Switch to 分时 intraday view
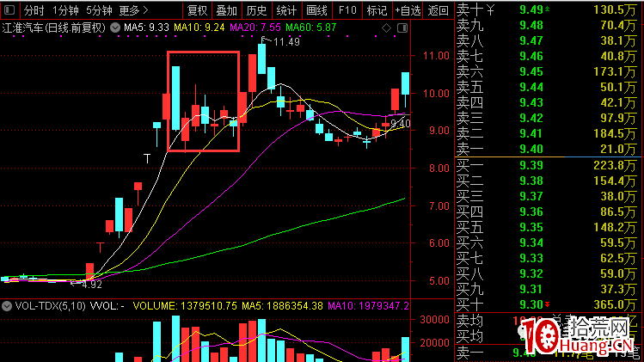The height and width of the screenshot is (362, 644). tap(34, 10)
